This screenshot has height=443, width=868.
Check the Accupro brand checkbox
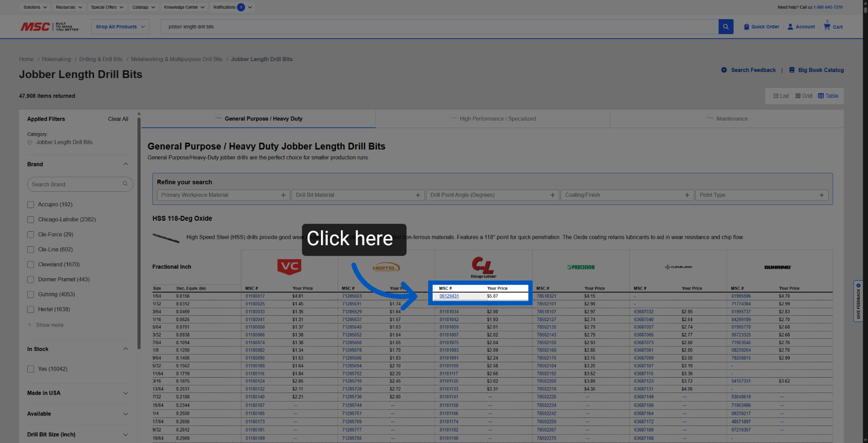point(31,205)
